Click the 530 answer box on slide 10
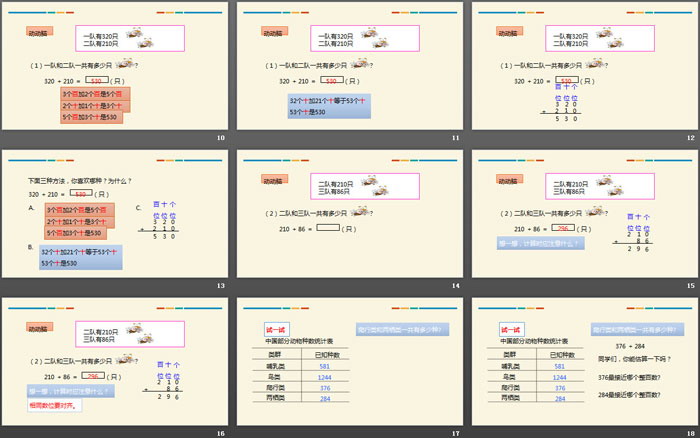Image resolution: width=700 pixels, height=438 pixels. [97, 80]
